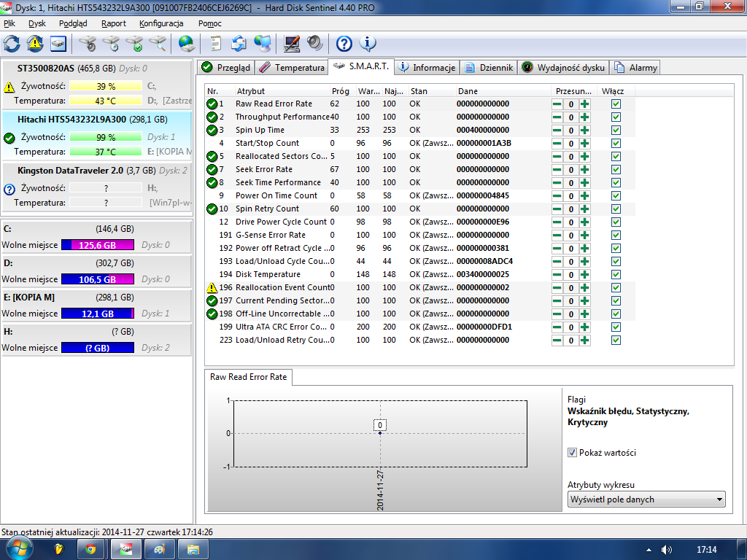
Task: Open the Raport menu
Action: click(x=113, y=23)
